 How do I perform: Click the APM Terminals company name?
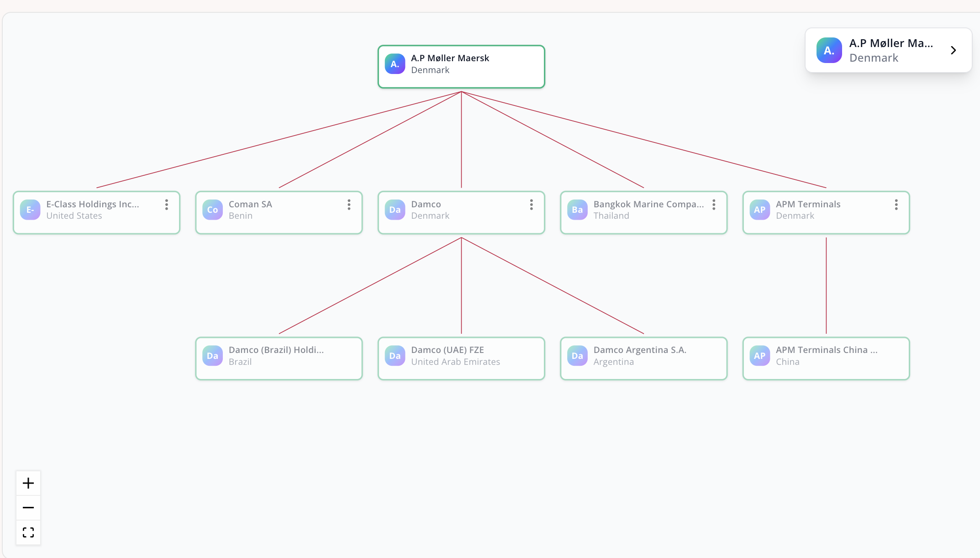pyautogui.click(x=808, y=204)
